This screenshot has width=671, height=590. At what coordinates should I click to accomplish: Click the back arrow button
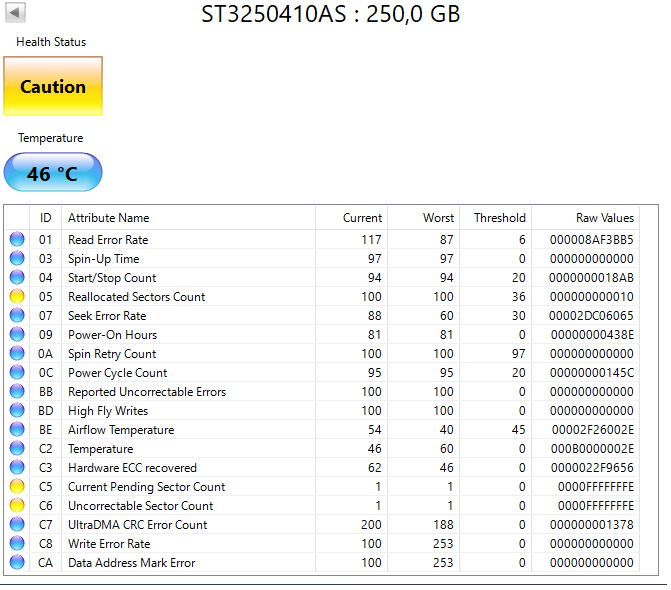coord(15,12)
